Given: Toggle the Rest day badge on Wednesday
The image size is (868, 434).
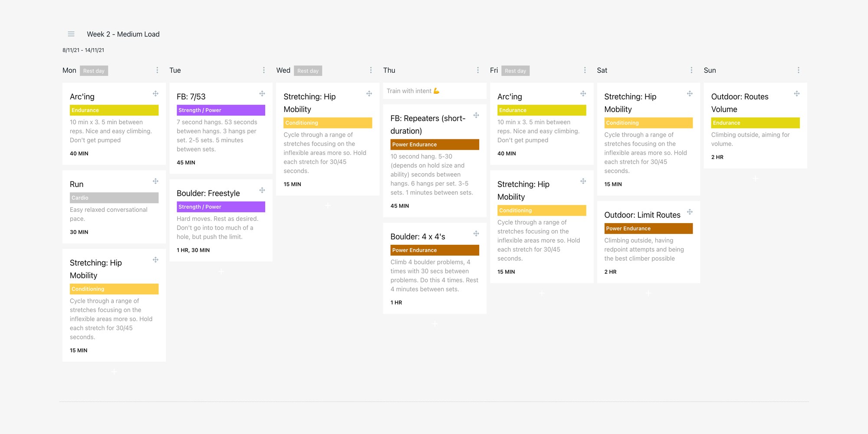Looking at the screenshot, I should click(308, 71).
